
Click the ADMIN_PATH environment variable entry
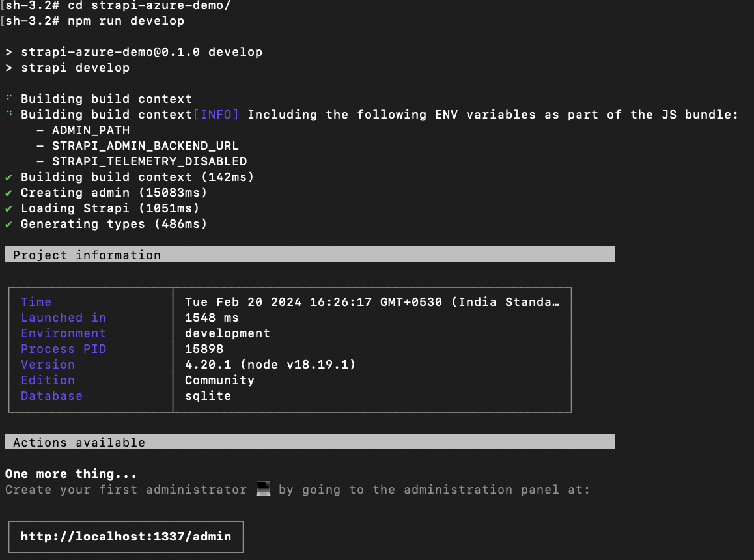point(91,130)
